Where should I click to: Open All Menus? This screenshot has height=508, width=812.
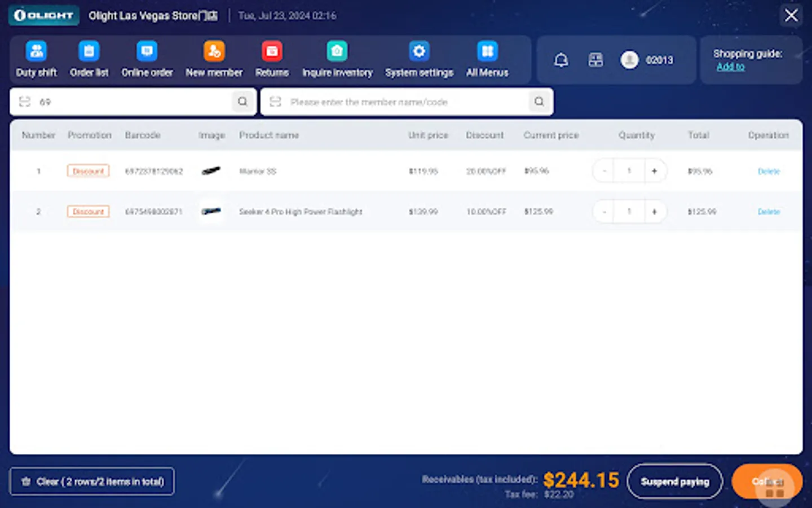[487, 59]
